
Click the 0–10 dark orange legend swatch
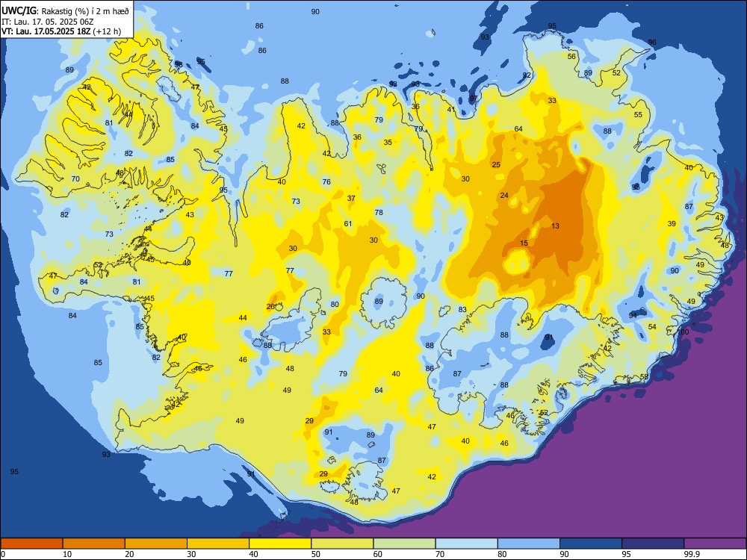coord(31,544)
